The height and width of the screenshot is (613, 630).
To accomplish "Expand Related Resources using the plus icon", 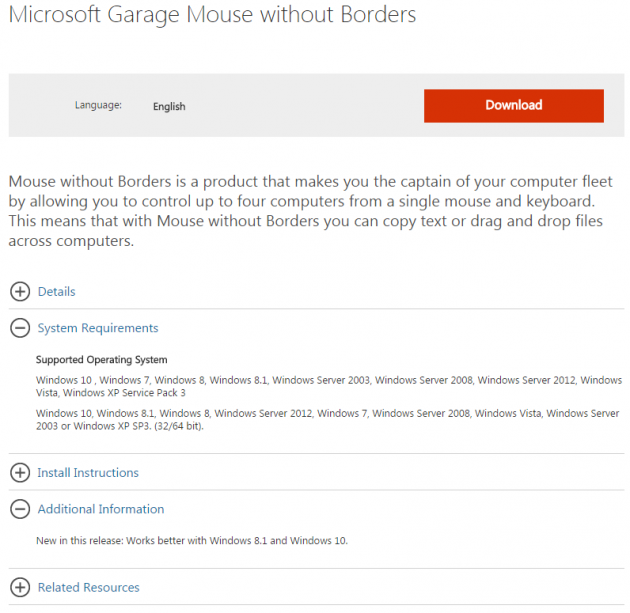I will coord(20,588).
